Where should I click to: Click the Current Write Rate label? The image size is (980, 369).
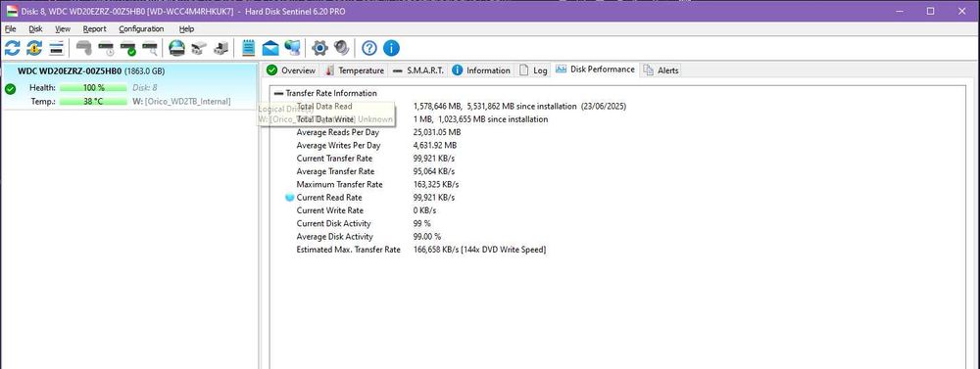pyautogui.click(x=329, y=211)
